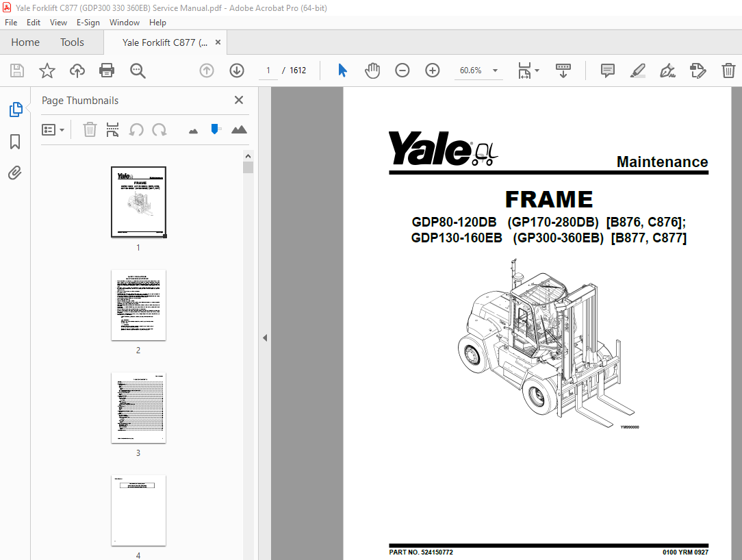
Task: Select page 2 thumbnail
Action: pyautogui.click(x=138, y=305)
